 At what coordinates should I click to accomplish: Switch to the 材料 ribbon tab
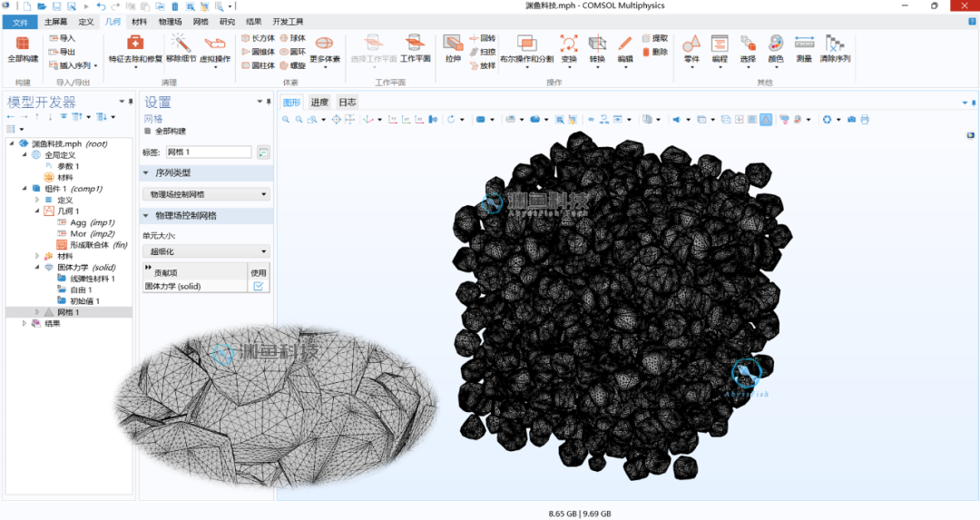point(140,22)
